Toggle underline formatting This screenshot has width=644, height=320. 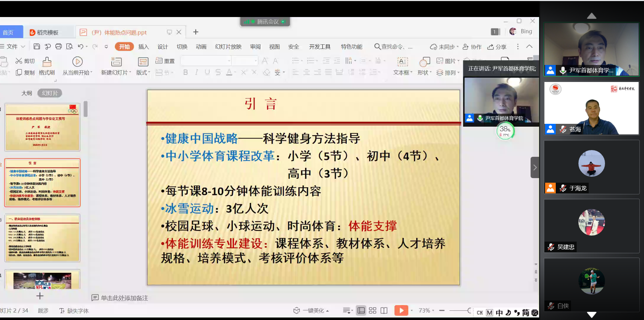pos(207,72)
